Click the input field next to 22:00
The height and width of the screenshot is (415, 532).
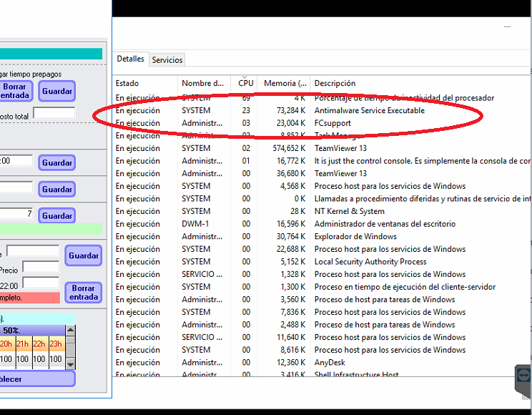point(41,283)
